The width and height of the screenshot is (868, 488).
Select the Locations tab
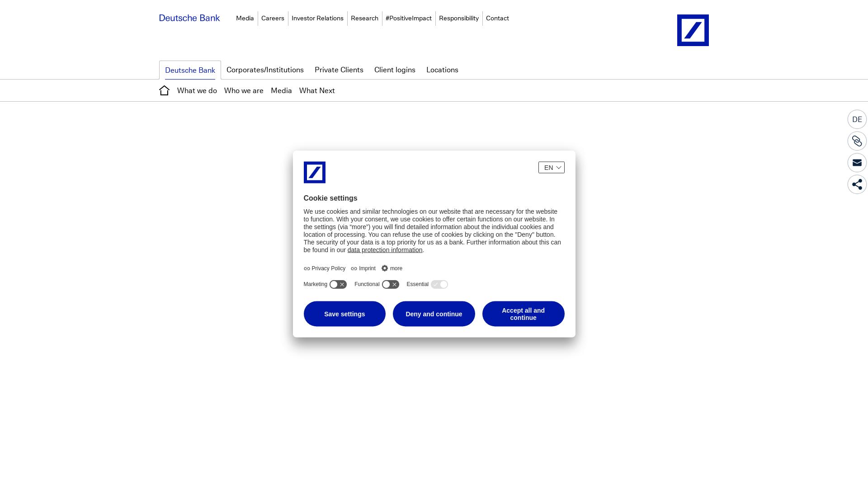pos(442,70)
